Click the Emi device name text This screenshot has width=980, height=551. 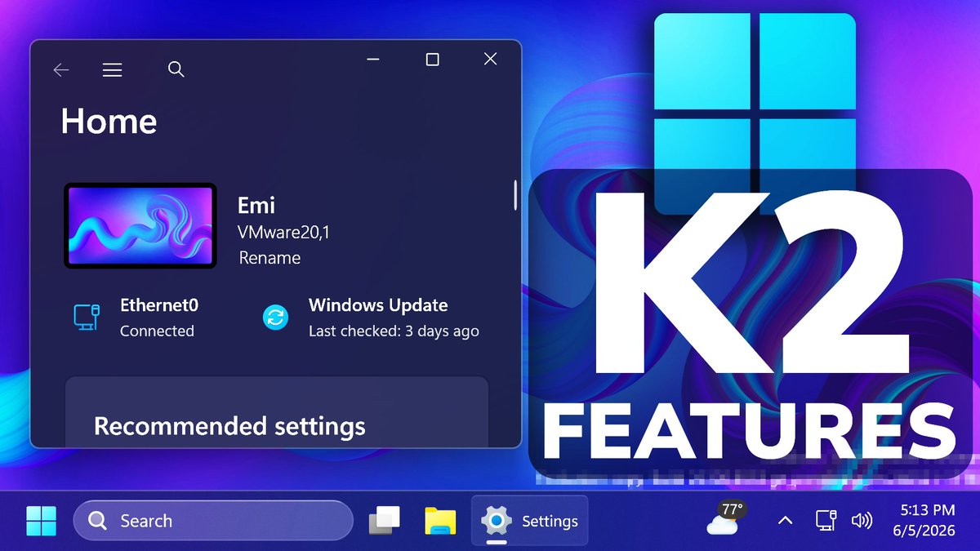tap(257, 205)
